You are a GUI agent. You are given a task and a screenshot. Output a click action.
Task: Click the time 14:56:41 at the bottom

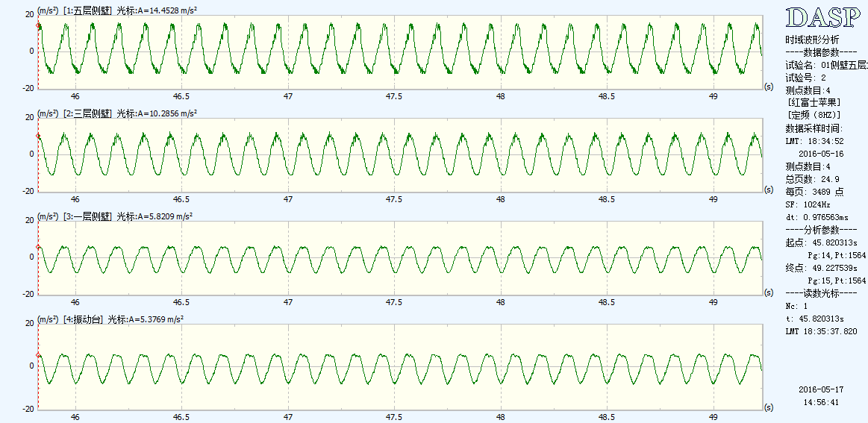pos(822,403)
